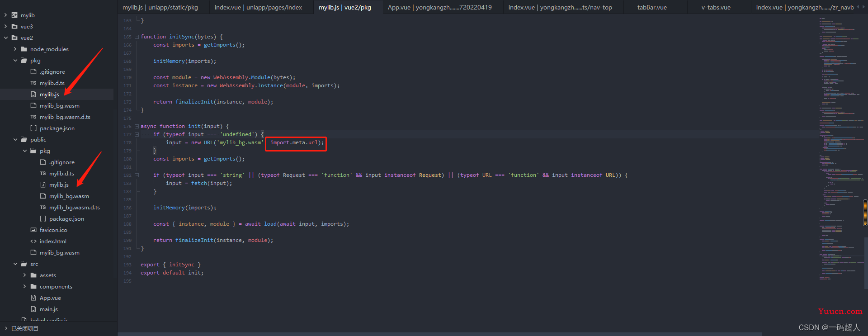The width and height of the screenshot is (868, 336).
Task: Click the code minimap preview
Action: point(840,149)
